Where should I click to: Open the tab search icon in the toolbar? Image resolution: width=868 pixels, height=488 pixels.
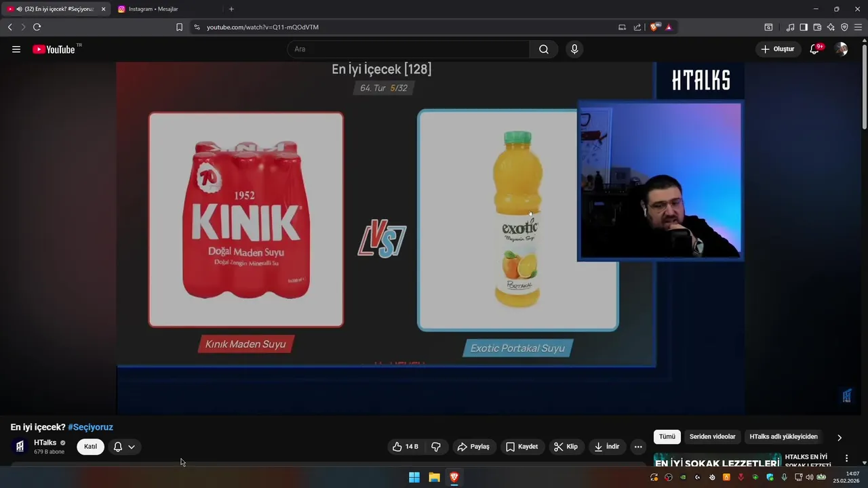[768, 27]
